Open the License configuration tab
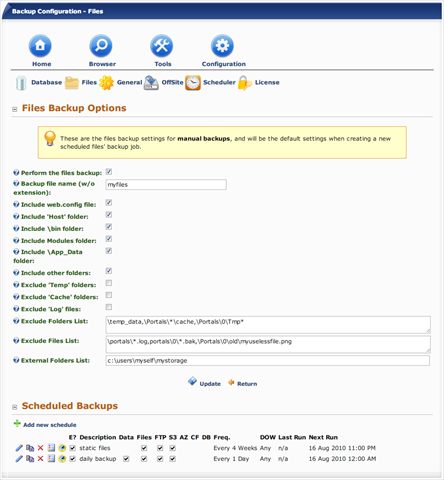The width and height of the screenshot is (444, 480). click(x=267, y=82)
